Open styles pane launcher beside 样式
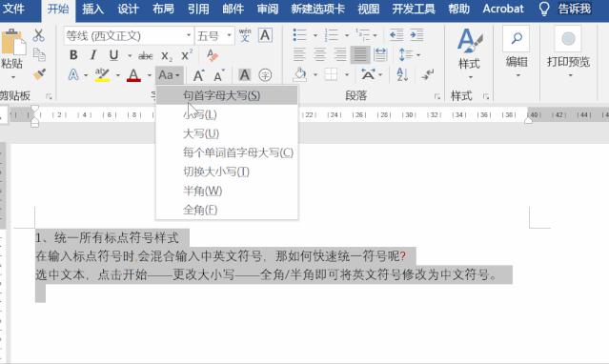This screenshot has width=609, height=364. click(486, 96)
